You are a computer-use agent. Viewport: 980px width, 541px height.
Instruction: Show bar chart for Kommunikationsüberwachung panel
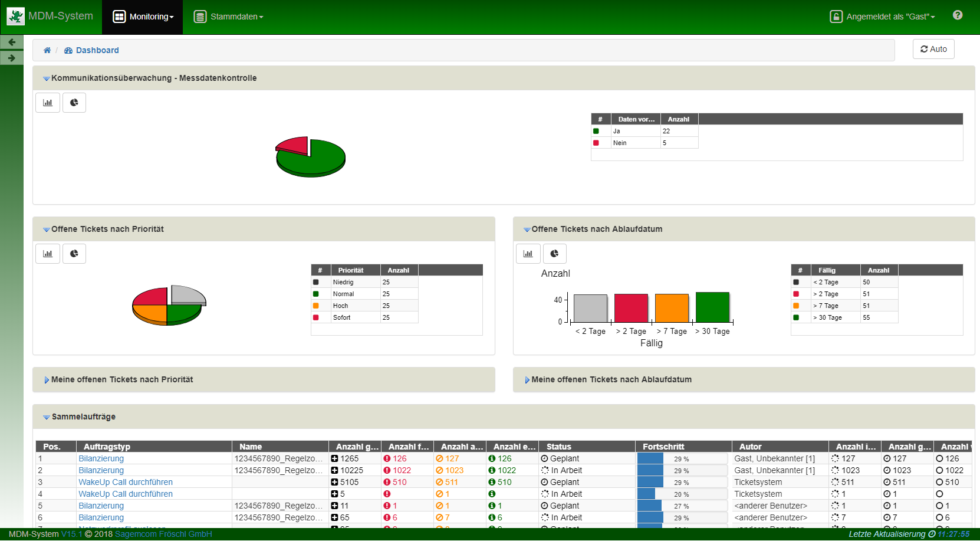(x=48, y=103)
